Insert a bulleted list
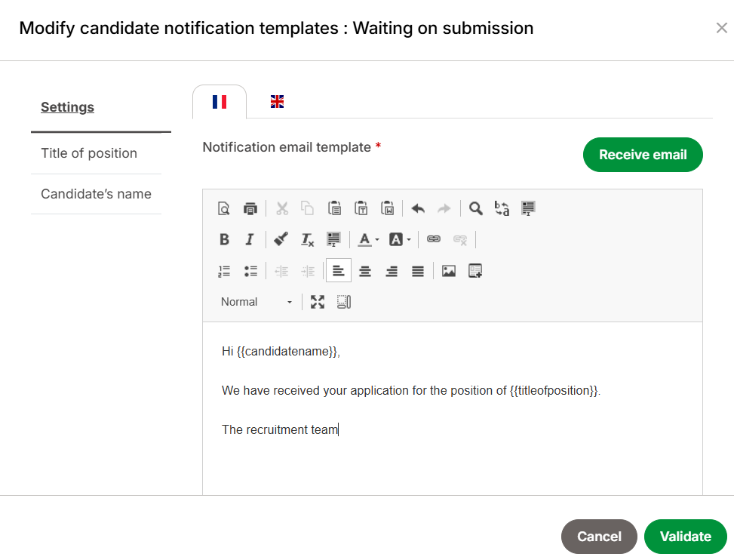The width and height of the screenshot is (734, 560). 250,271
